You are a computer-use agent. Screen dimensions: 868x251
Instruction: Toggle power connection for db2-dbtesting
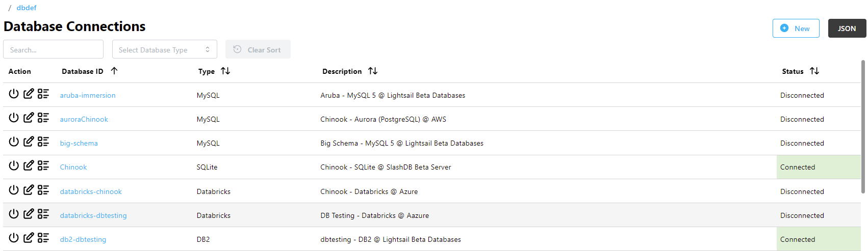tap(14, 238)
